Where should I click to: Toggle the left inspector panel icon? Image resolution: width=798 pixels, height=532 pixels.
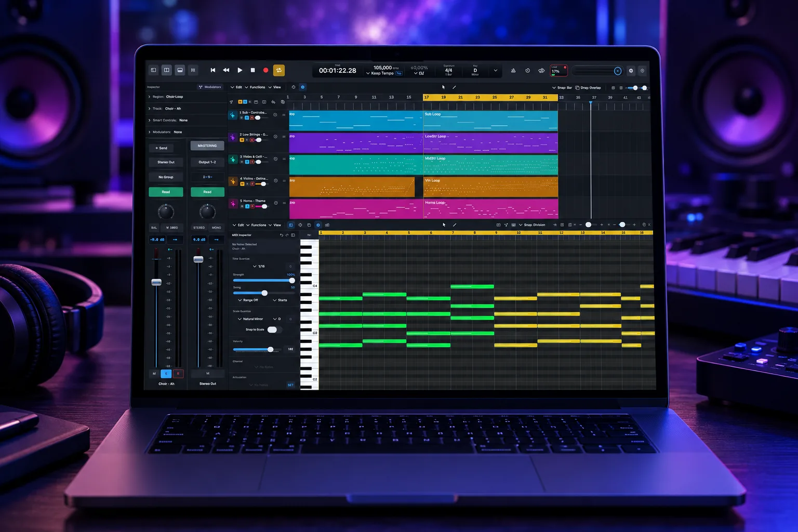[x=153, y=70]
